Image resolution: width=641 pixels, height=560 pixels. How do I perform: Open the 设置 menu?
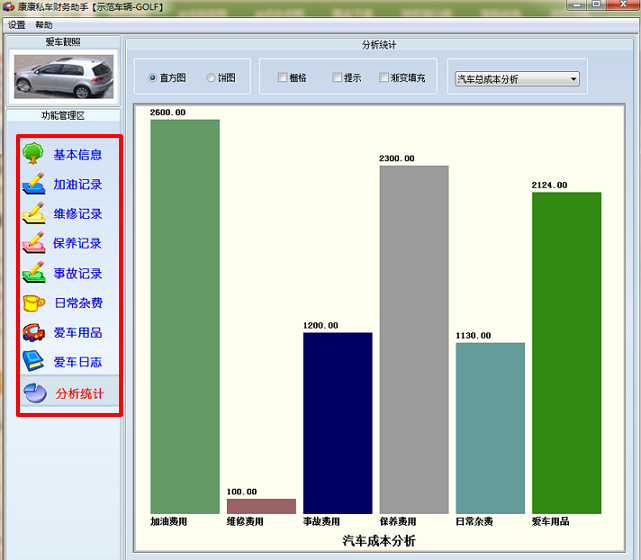(x=17, y=25)
